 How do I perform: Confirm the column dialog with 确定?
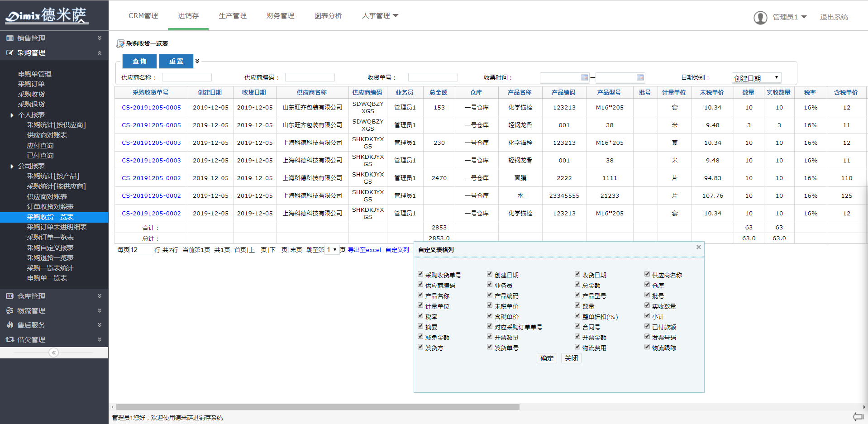[547, 358]
